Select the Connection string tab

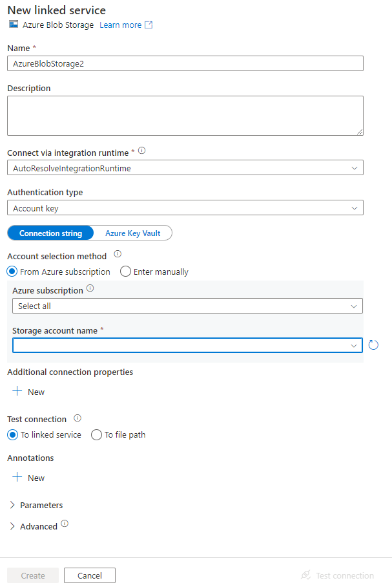pyautogui.click(x=50, y=233)
